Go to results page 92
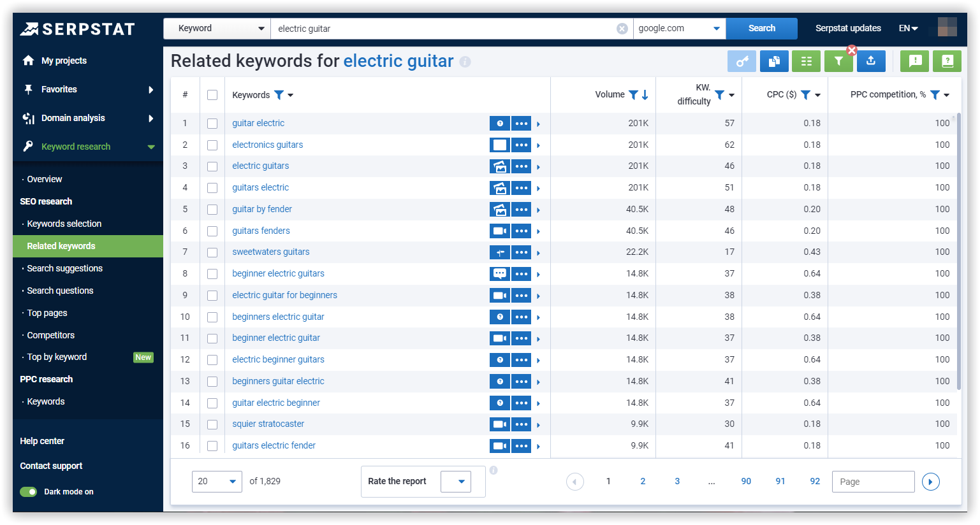This screenshot has height=525, width=980. coord(815,482)
